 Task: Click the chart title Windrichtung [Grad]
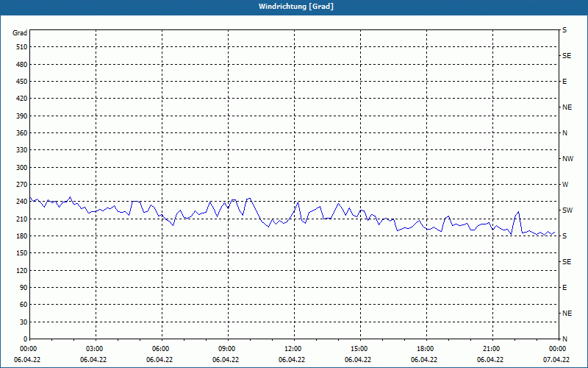coord(296,7)
